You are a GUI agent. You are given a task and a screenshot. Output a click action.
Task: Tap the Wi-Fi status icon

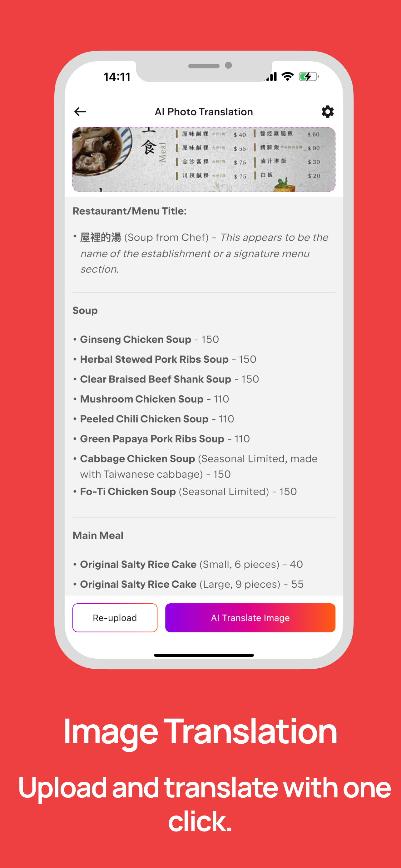point(288,77)
